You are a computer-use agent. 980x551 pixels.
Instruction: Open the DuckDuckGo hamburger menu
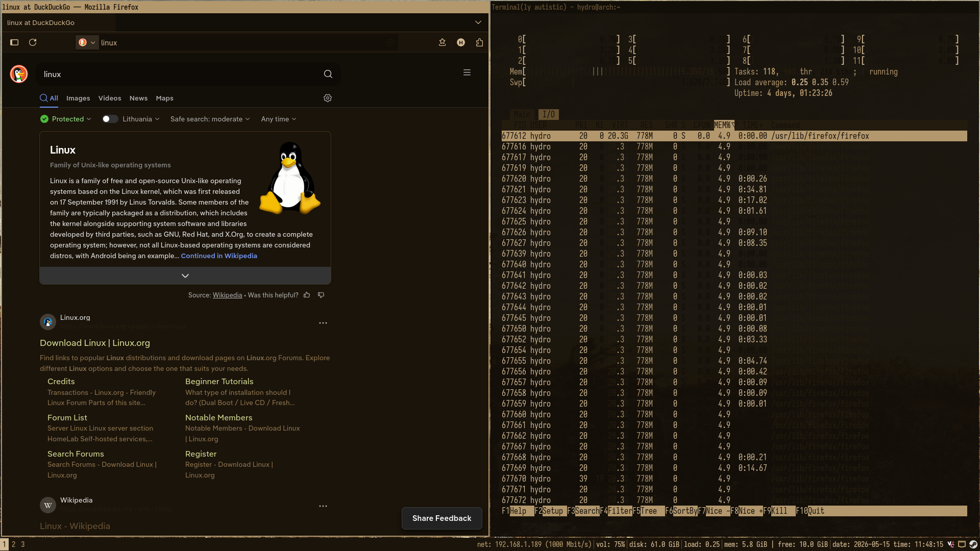(467, 72)
